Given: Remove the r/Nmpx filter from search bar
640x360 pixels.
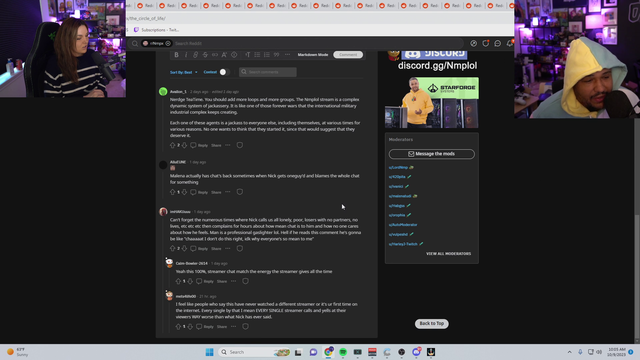Looking at the screenshot, I should 168,43.
